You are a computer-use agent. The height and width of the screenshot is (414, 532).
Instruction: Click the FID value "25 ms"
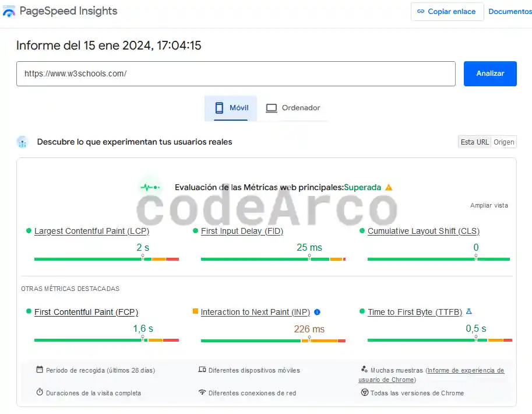[309, 247]
